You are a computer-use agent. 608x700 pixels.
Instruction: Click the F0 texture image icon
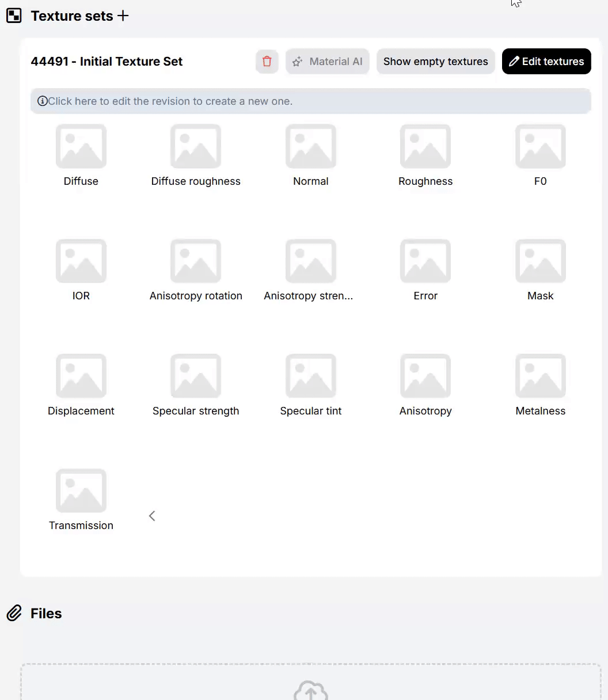point(540,146)
